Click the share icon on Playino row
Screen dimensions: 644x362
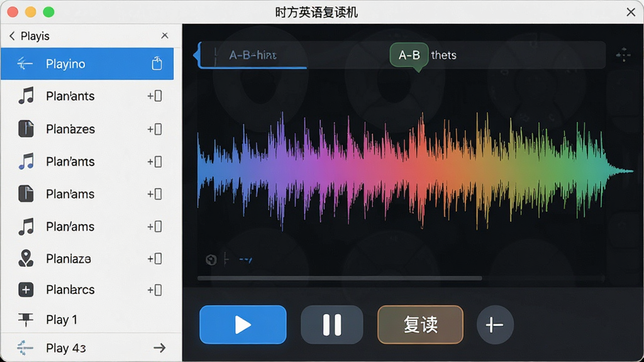(x=157, y=63)
